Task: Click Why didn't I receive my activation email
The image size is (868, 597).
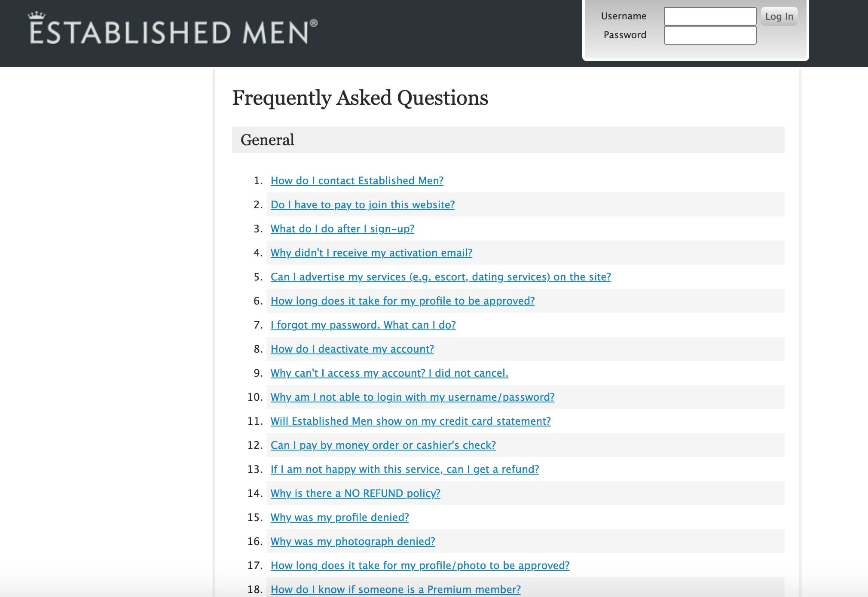Action: pos(371,253)
